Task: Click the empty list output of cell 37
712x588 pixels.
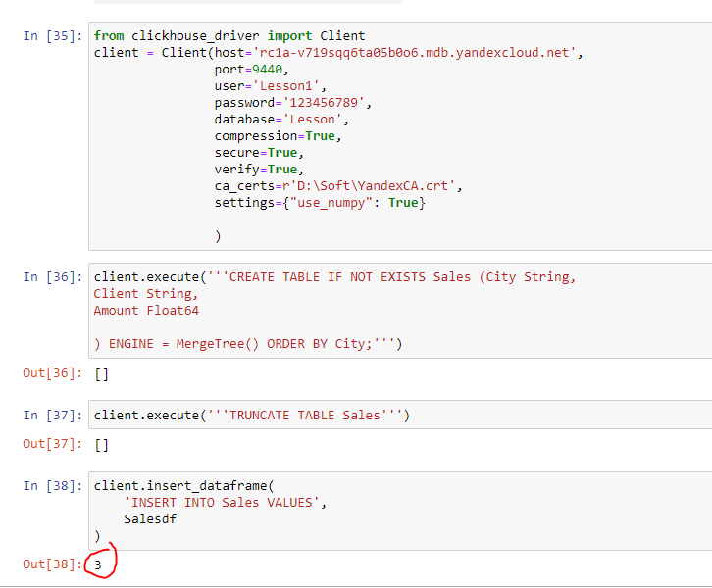Action: point(101,445)
